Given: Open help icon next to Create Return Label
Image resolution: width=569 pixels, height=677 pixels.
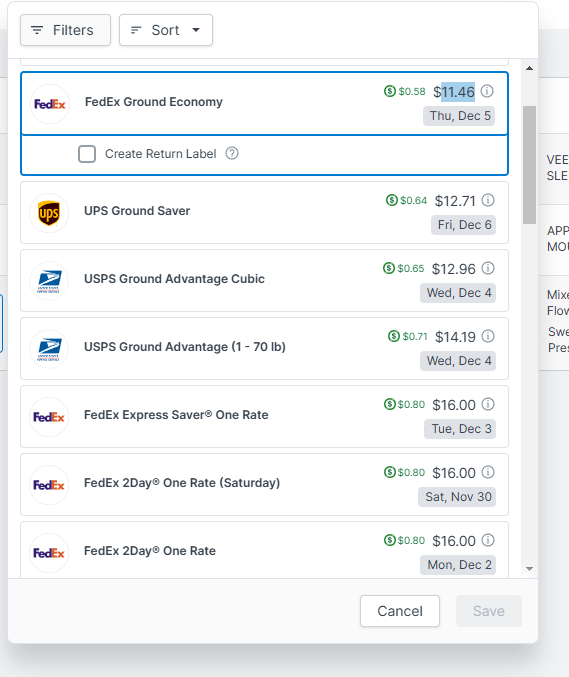Looking at the screenshot, I should click(x=232, y=153).
